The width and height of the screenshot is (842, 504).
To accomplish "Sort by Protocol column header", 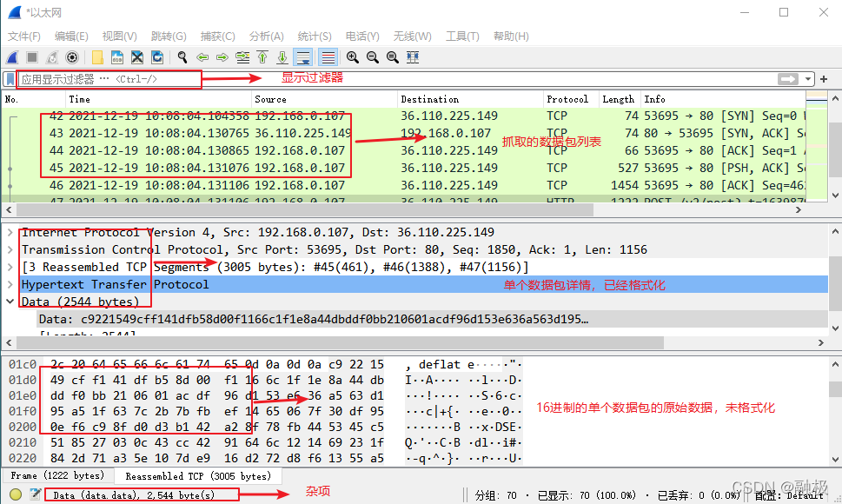I will pos(571,99).
